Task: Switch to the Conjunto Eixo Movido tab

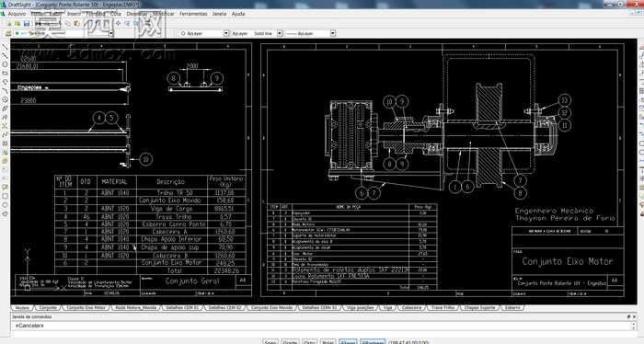Action: [271, 307]
